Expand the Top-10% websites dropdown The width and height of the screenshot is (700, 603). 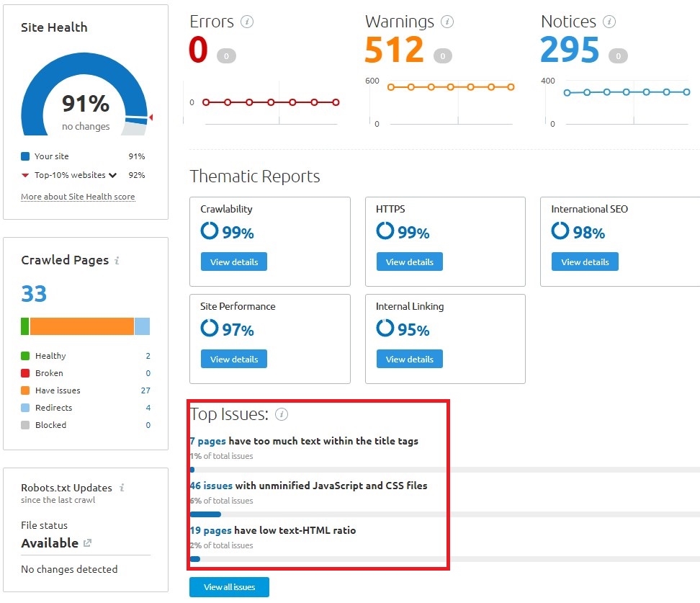click(113, 175)
